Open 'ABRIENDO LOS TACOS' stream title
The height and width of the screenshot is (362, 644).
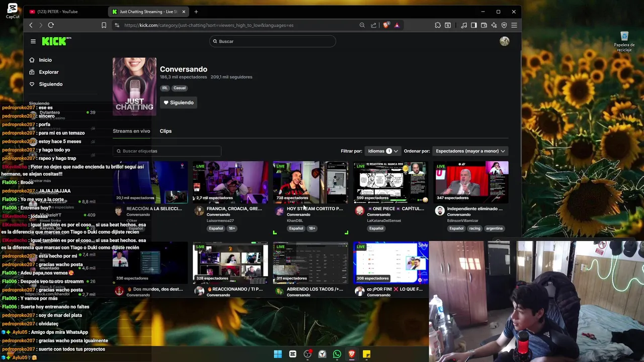point(314,289)
